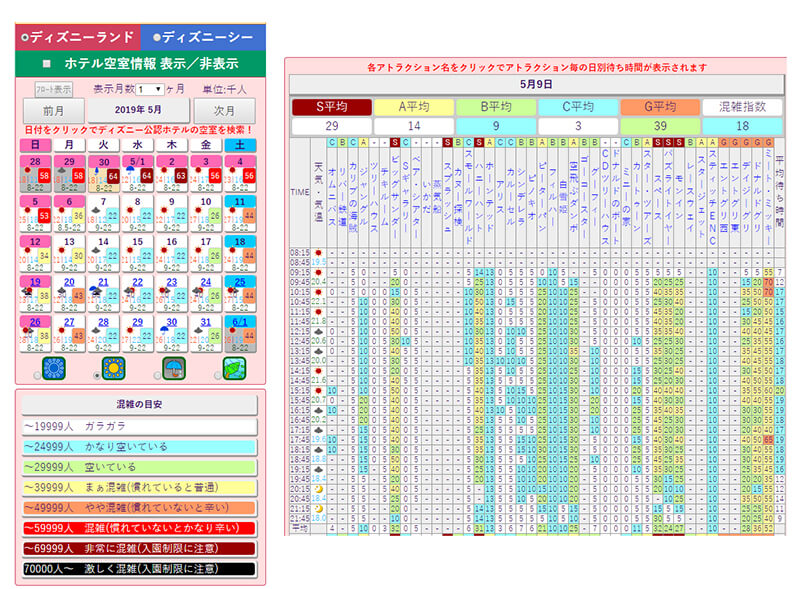
Task: Select the radio button beside the sun icon
Action: [x=97, y=376]
